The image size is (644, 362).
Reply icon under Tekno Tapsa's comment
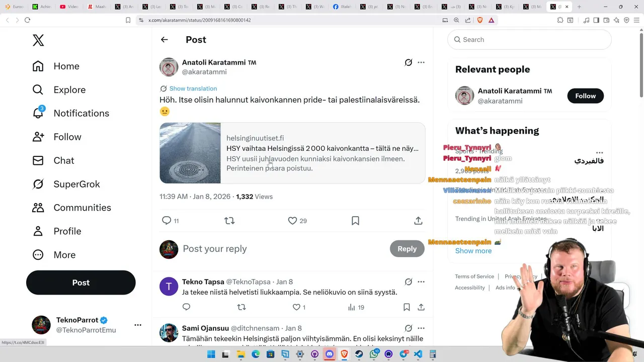pyautogui.click(x=186, y=307)
